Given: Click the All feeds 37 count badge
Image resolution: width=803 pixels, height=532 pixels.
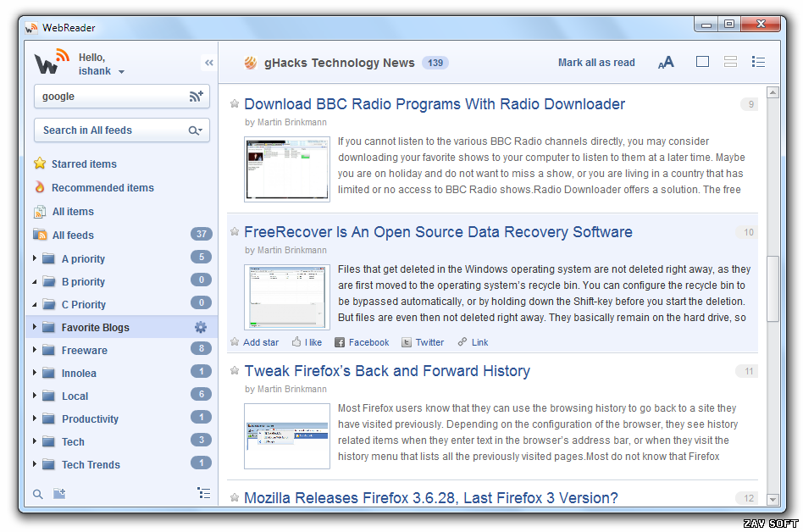Looking at the screenshot, I should (x=202, y=234).
